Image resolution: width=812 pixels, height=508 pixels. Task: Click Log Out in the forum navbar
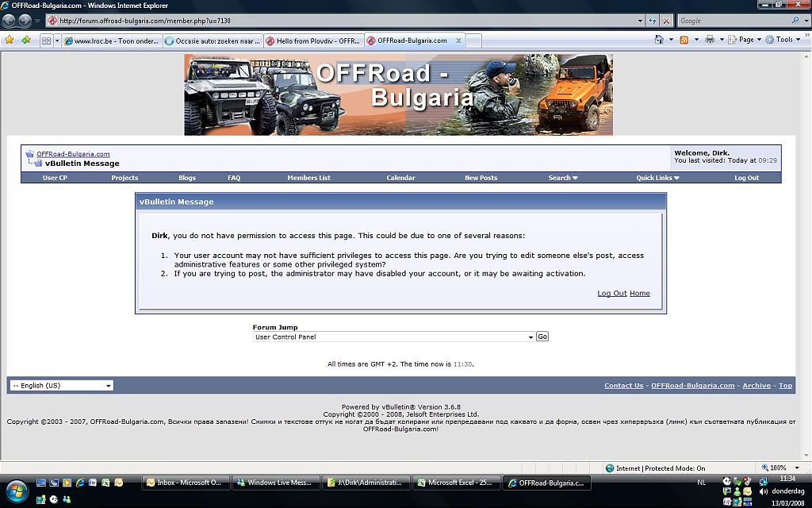(x=747, y=178)
